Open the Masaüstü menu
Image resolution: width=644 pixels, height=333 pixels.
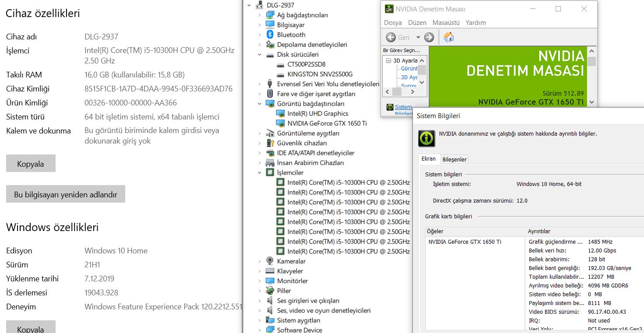click(446, 23)
